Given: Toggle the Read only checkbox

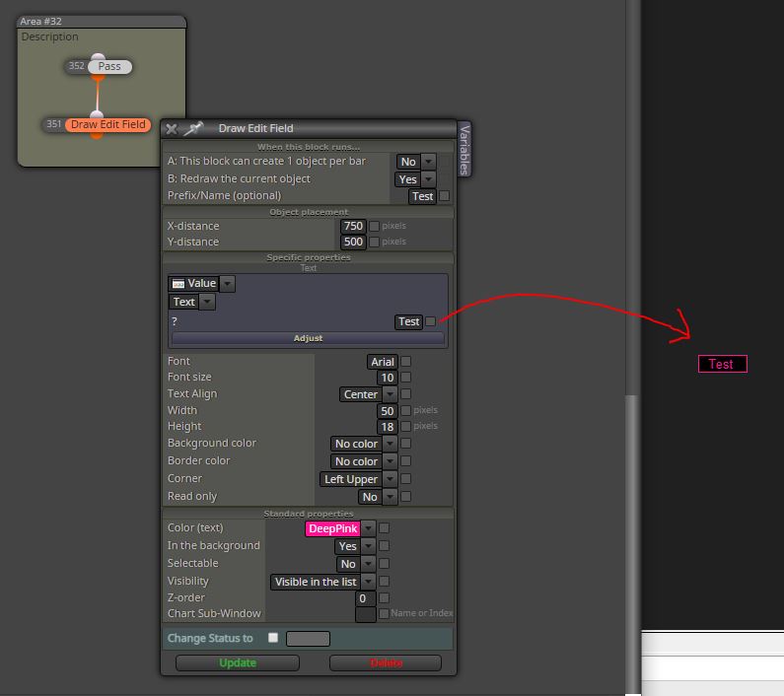Looking at the screenshot, I should [406, 496].
